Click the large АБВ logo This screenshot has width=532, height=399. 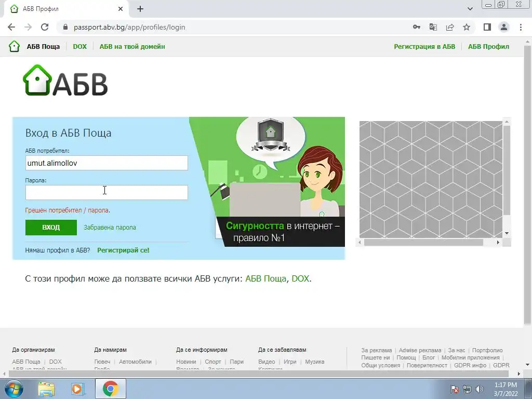click(x=65, y=81)
